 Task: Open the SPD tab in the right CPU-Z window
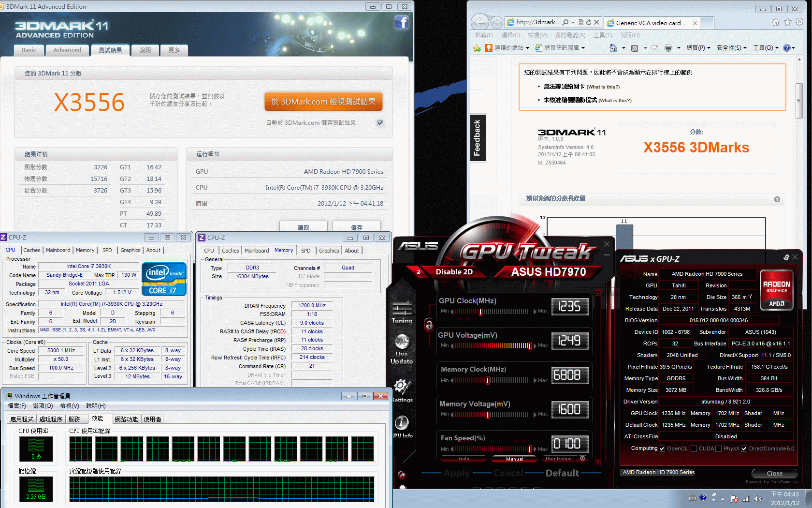306,251
